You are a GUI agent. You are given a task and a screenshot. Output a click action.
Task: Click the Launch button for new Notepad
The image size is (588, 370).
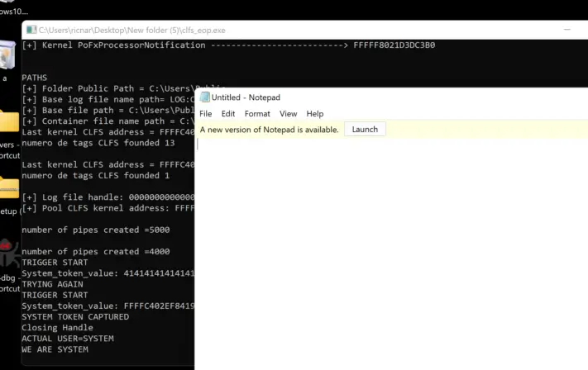point(365,129)
